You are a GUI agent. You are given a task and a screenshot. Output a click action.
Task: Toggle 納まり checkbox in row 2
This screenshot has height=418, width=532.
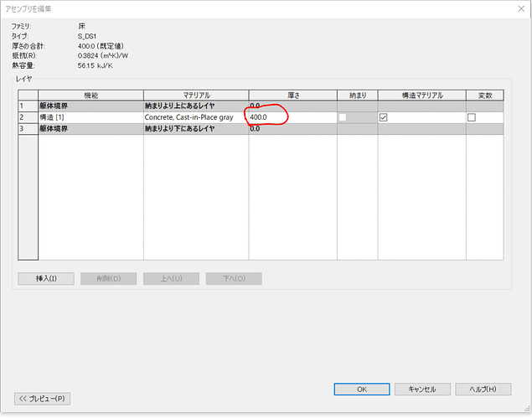343,117
